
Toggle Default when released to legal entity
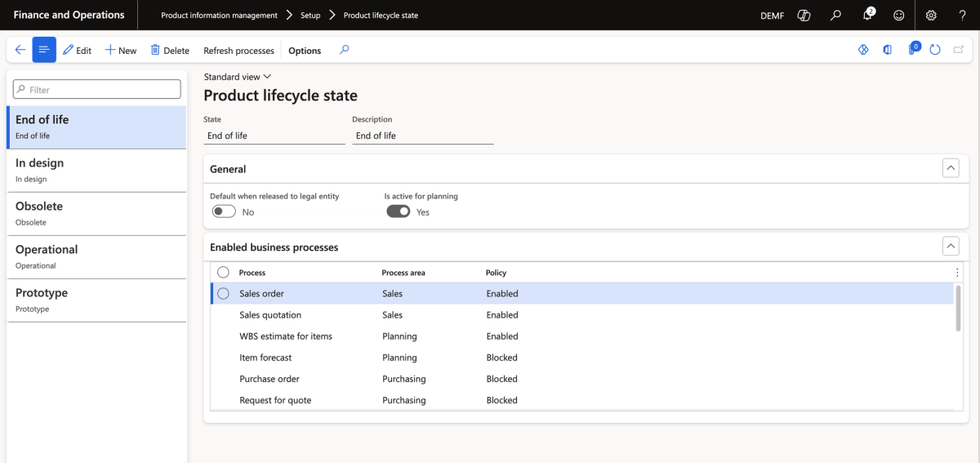tap(224, 211)
